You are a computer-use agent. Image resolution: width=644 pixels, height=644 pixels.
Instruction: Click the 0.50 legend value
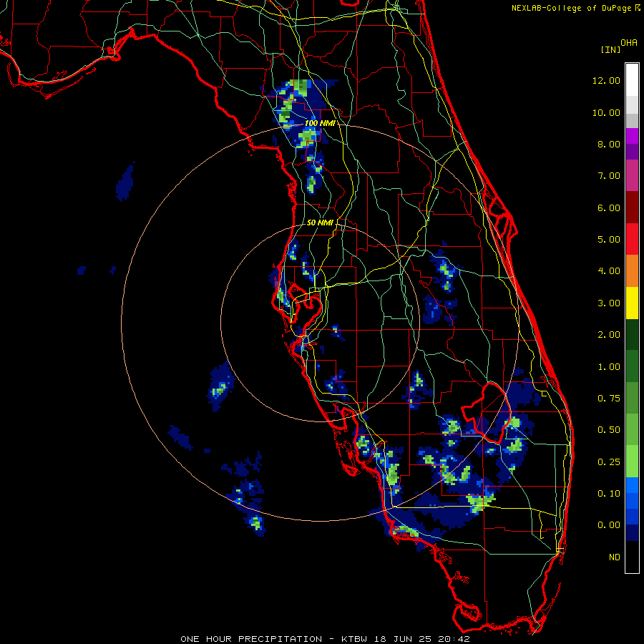coord(609,430)
